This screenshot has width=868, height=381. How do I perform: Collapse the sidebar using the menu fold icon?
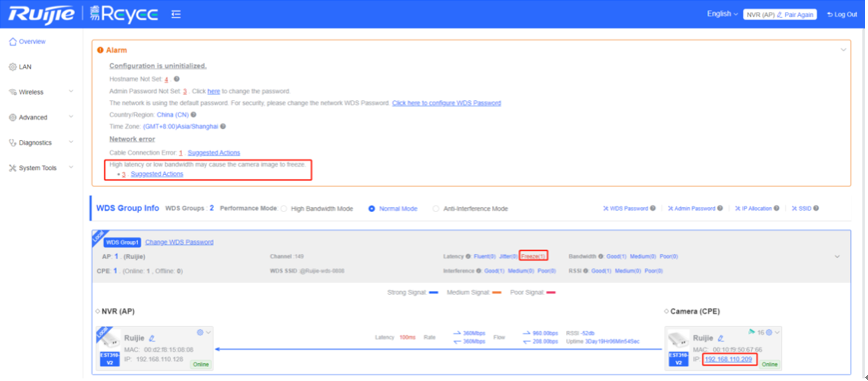pos(176,14)
